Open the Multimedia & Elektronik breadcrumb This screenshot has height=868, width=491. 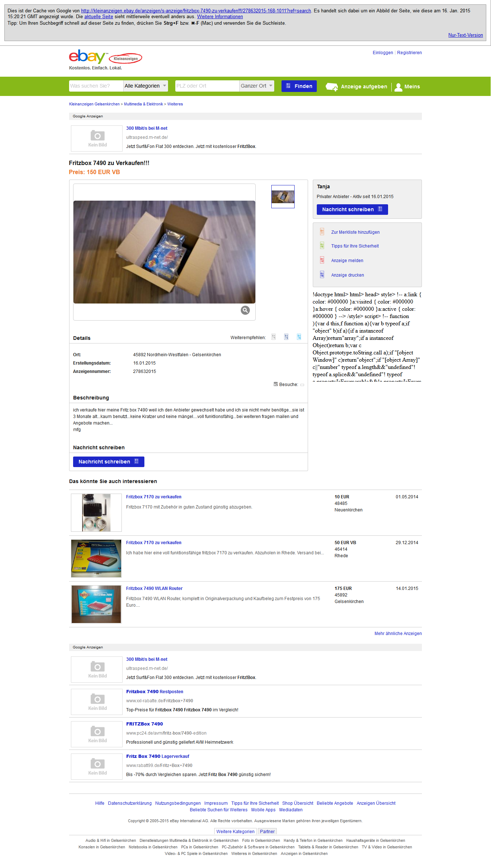(143, 104)
